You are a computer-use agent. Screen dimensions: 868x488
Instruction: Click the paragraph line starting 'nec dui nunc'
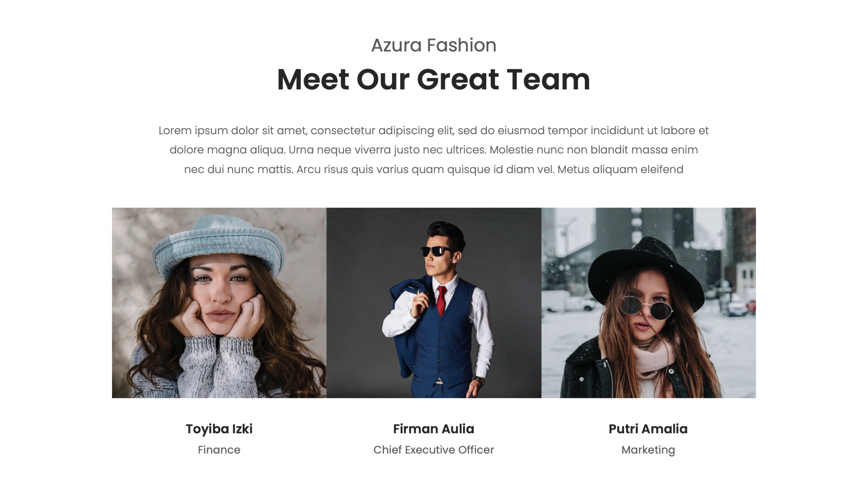click(x=434, y=169)
